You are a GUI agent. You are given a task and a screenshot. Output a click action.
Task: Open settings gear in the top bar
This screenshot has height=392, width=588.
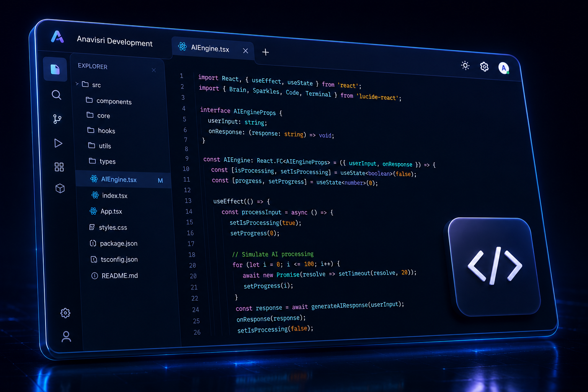pyautogui.click(x=484, y=67)
